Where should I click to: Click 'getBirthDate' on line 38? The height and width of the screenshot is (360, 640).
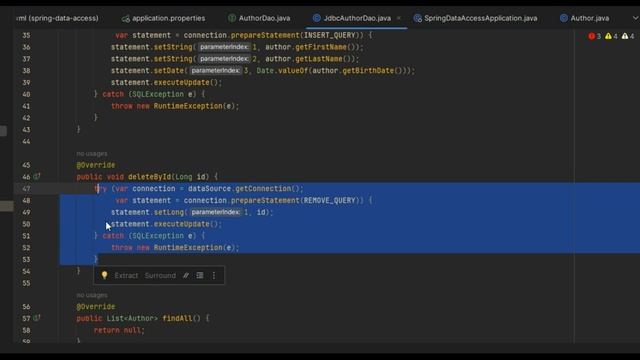pyautogui.click(x=368, y=71)
